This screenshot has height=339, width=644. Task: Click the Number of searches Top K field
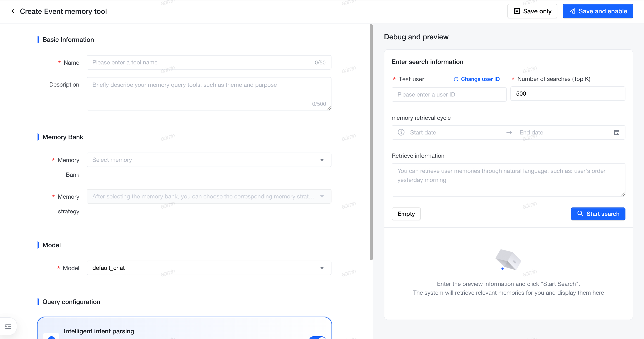pos(568,94)
